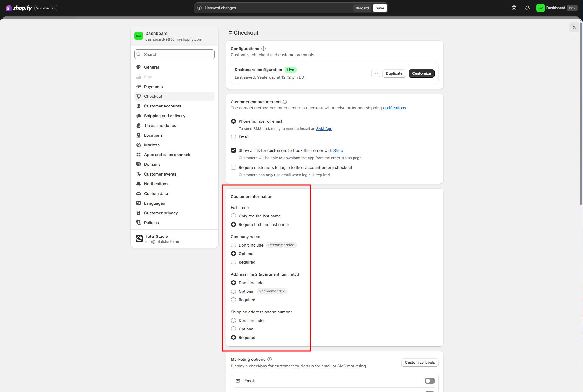Open the Sidekick assistant icon in top bar
The height and width of the screenshot is (392, 583).
tap(514, 8)
